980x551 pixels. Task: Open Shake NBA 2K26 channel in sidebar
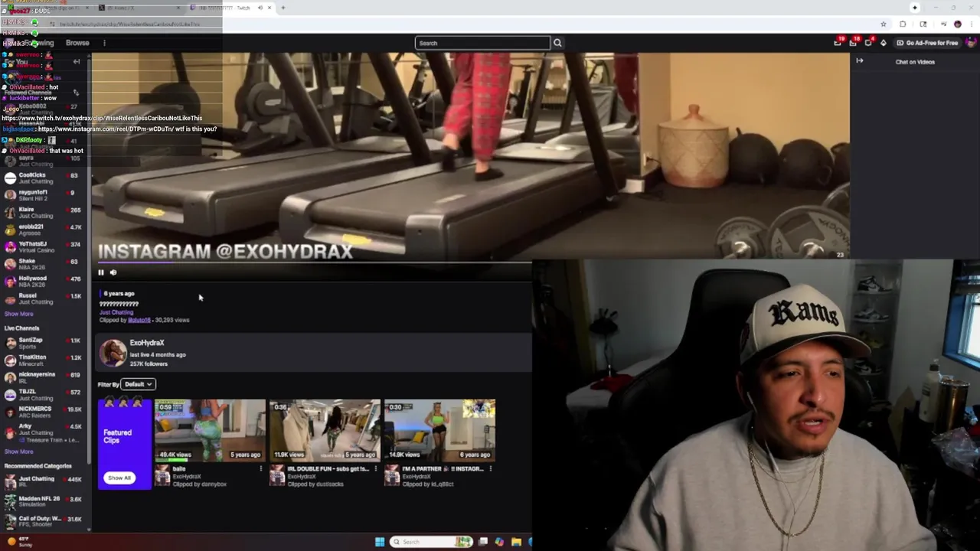click(44, 264)
